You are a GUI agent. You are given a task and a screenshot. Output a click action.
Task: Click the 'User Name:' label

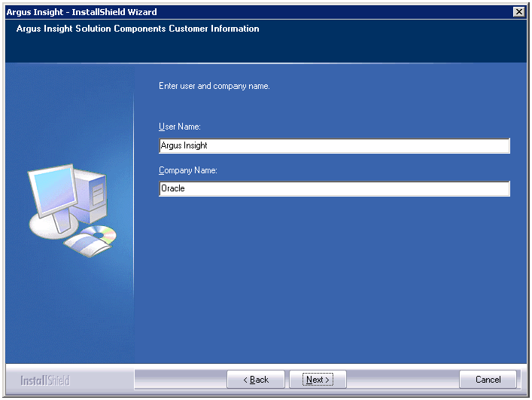point(180,127)
